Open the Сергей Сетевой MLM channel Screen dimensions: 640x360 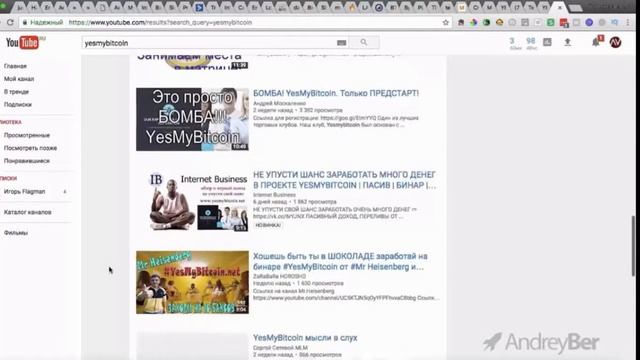tap(280, 348)
